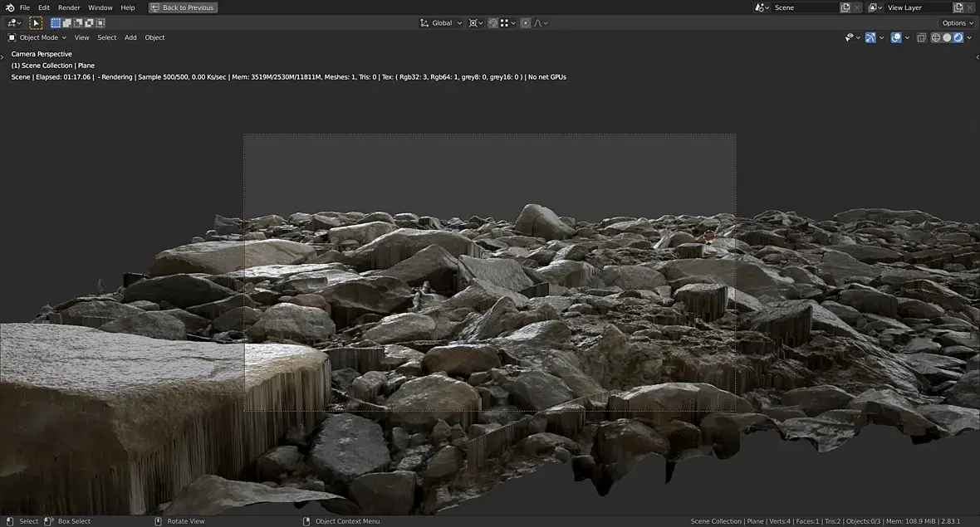Toggle X-ray view mode

coord(921,37)
